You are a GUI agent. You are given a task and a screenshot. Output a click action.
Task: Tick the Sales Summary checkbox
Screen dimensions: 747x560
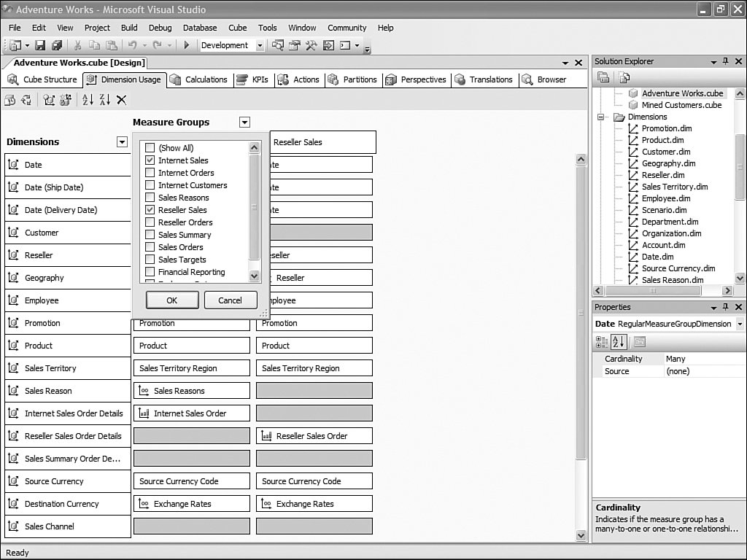point(150,234)
